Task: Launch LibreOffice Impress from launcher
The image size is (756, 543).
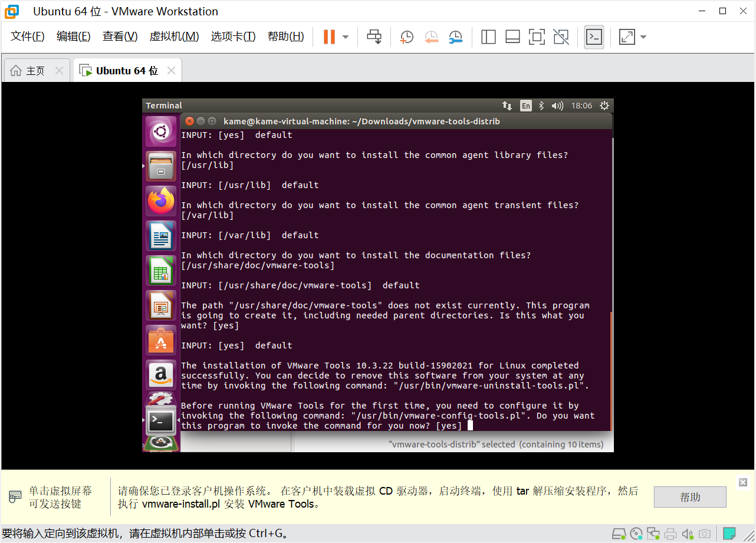Action: coord(161,305)
